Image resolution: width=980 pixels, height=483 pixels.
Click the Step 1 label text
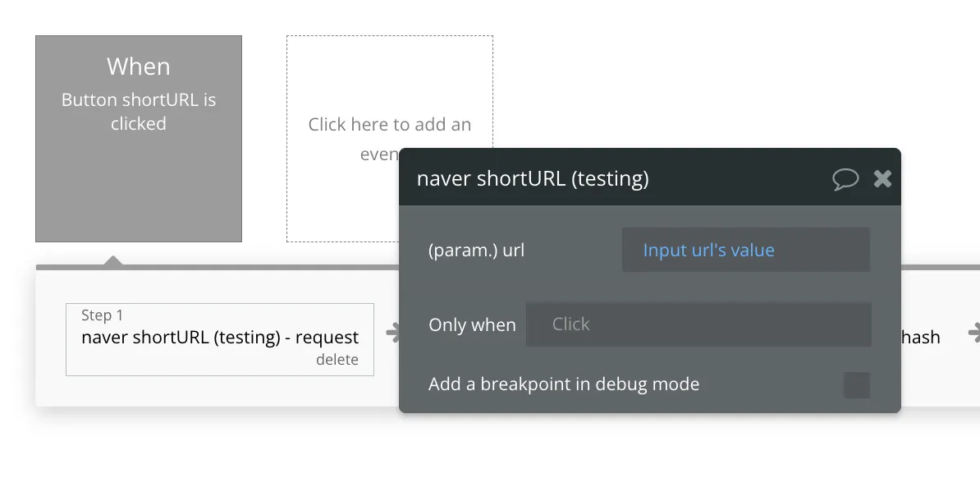(103, 315)
